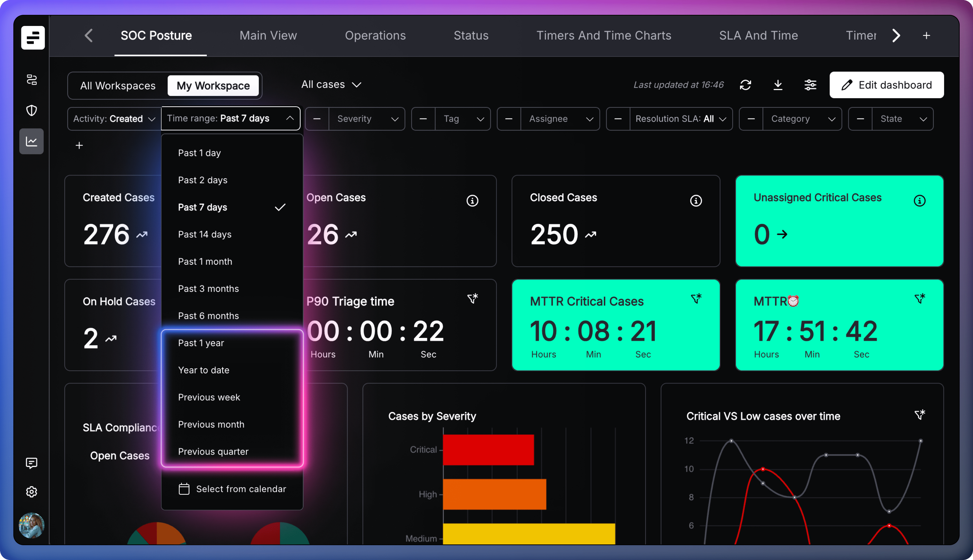The image size is (973, 560).
Task: Click plus icon to add new tab
Action: click(x=926, y=36)
